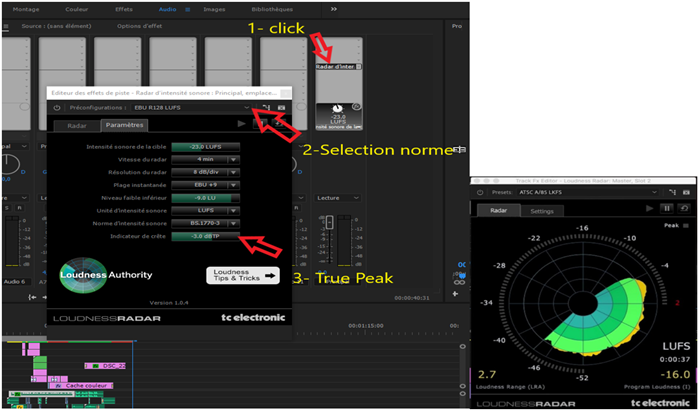The height and width of the screenshot is (411, 698).
Task: Click the 00:01:15:00 ruler mark
Action: [x=365, y=326]
